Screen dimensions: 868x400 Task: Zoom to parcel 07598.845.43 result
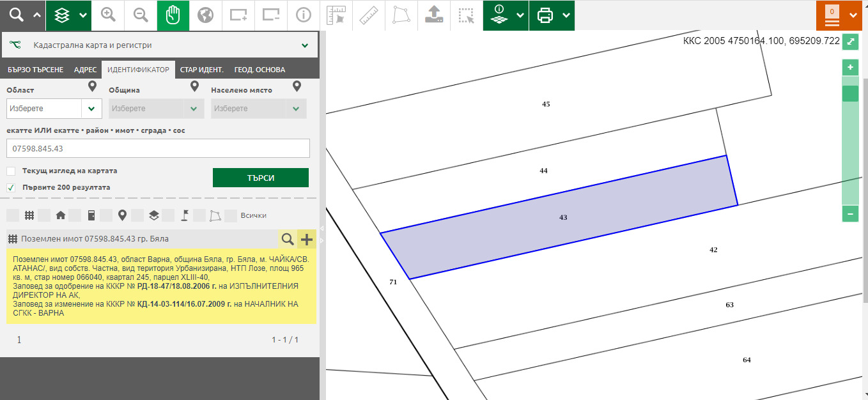[288, 240]
